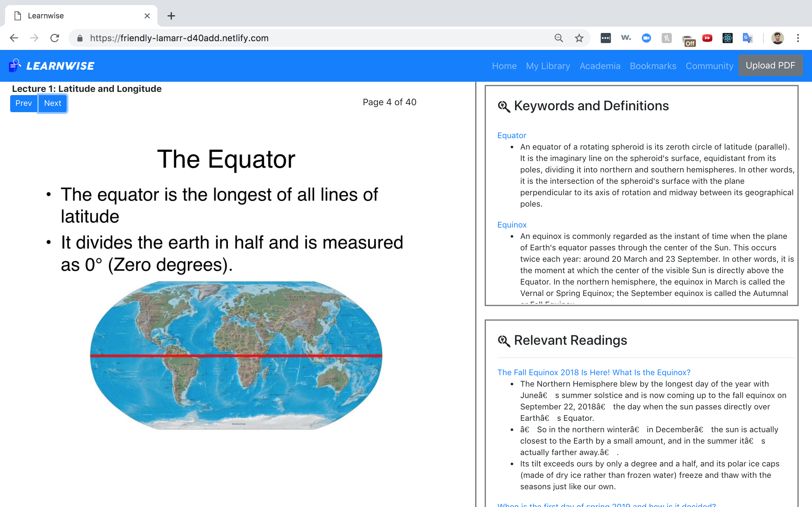Go to the Next page button
Image resolution: width=812 pixels, height=507 pixels.
[52, 103]
